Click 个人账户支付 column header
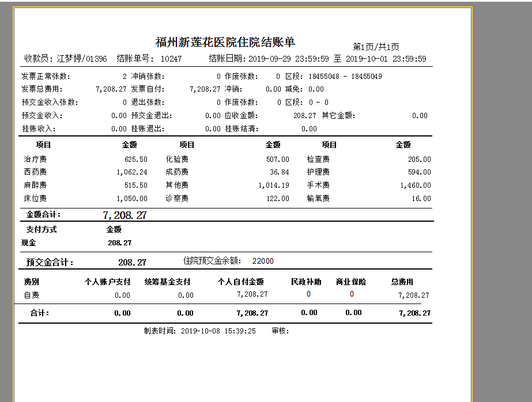Image resolution: width=532 pixels, height=402 pixels. point(108,282)
